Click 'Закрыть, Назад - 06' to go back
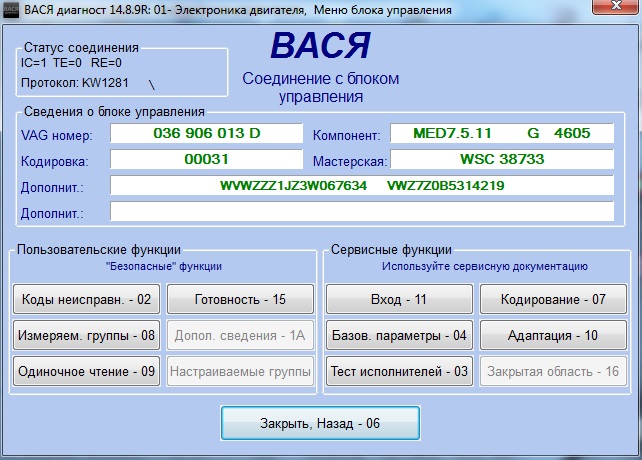This screenshot has height=460, width=642. [x=320, y=423]
